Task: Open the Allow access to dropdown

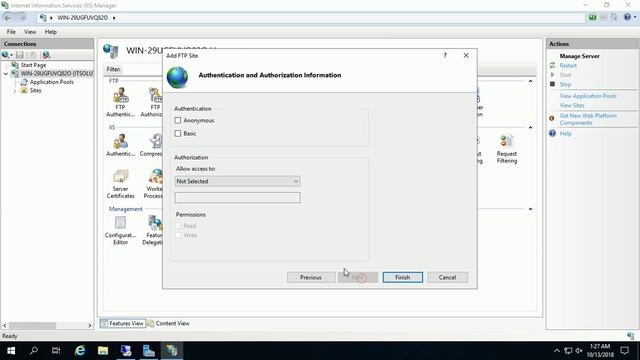Action: 237,181
